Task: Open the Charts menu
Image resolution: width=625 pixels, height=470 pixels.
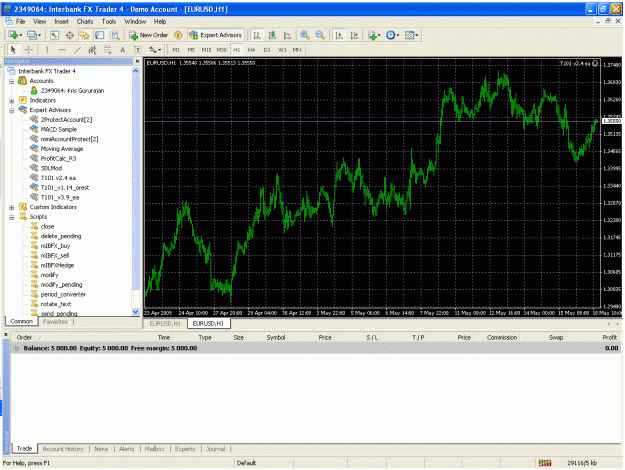Action: [85, 22]
